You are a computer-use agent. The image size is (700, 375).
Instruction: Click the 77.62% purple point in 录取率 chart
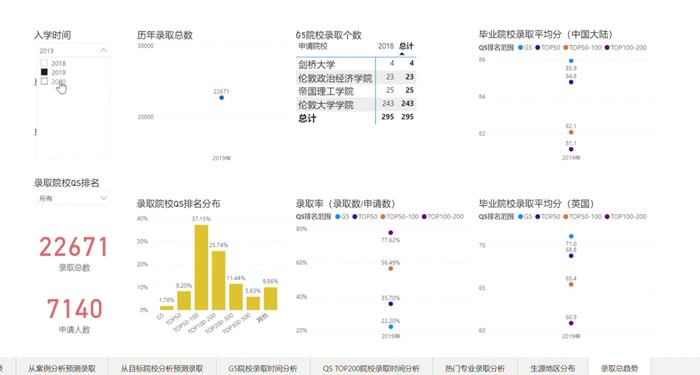391,233
